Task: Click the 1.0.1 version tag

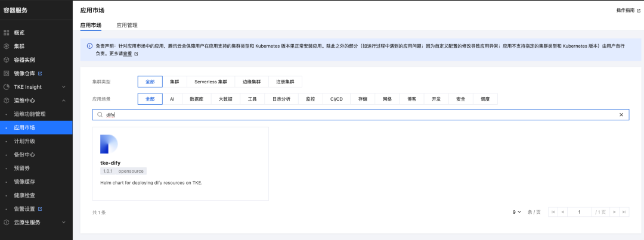Action: [x=107, y=171]
